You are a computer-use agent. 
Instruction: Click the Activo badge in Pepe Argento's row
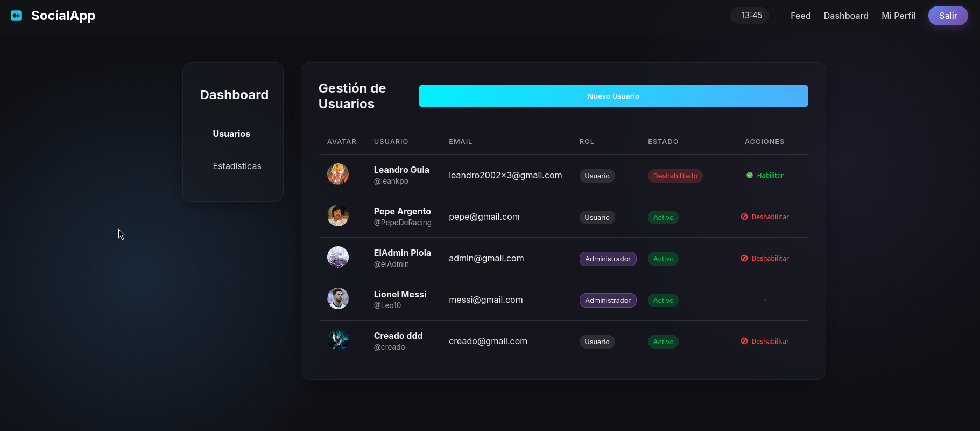coord(663,217)
